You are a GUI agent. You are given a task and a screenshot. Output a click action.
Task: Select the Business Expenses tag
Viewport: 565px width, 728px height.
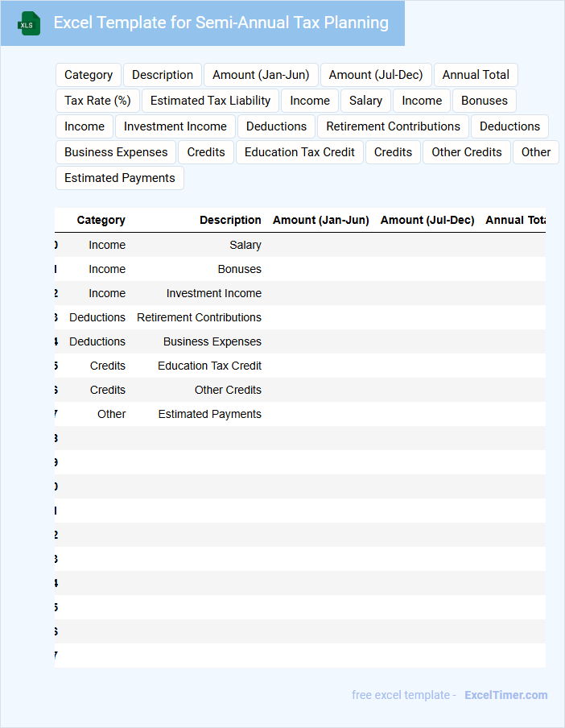[116, 152]
